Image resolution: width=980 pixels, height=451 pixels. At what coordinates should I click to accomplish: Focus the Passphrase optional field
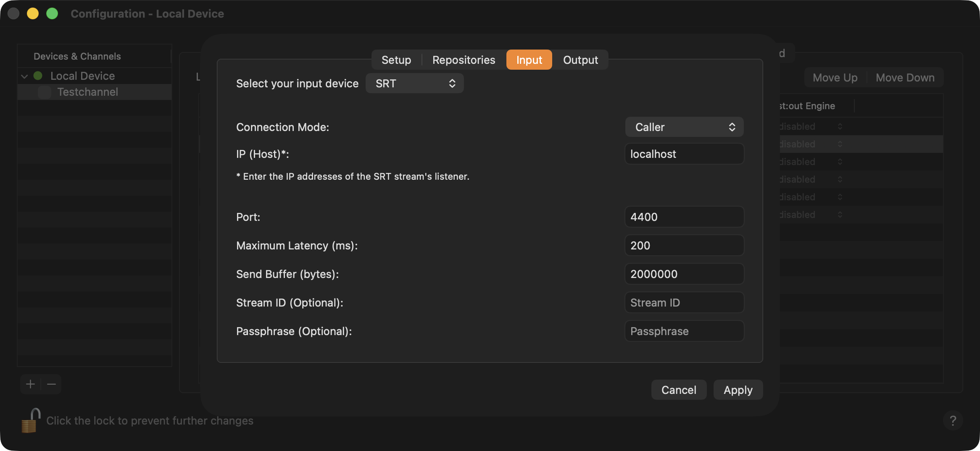tap(684, 331)
